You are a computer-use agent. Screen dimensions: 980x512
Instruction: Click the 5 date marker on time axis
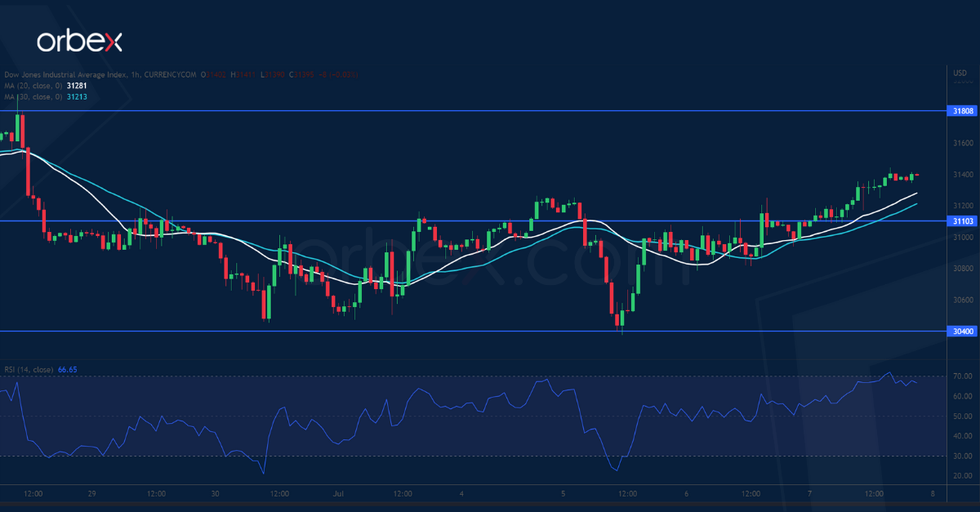click(563, 494)
